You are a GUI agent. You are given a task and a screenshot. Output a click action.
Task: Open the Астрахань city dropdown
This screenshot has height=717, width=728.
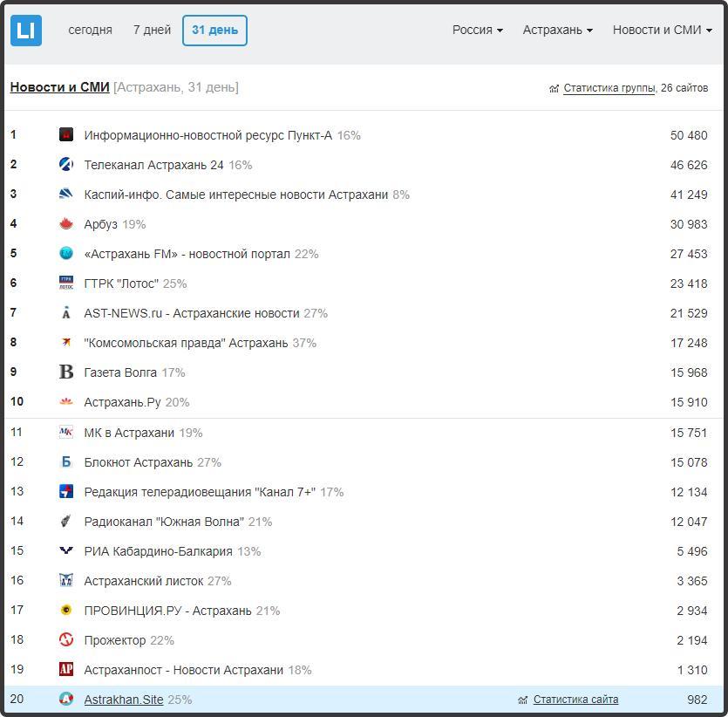(x=558, y=31)
